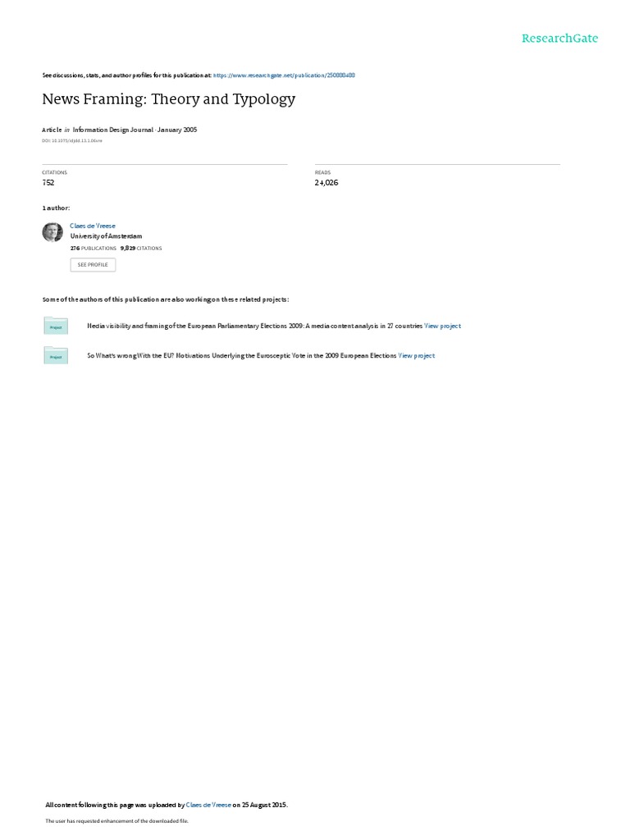Click the 24,026 reads count

point(326,183)
